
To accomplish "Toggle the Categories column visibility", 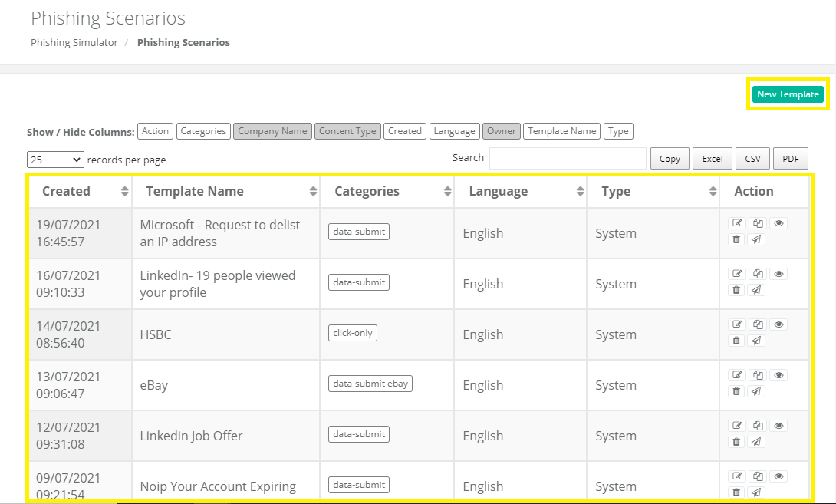I will click(204, 131).
